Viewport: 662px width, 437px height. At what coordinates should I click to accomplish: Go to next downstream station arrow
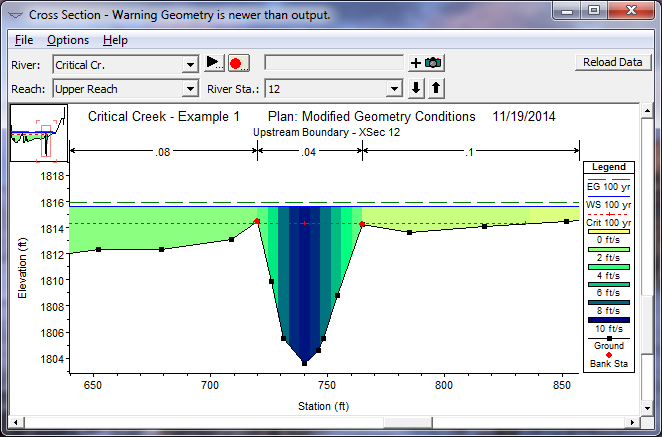[x=417, y=89]
